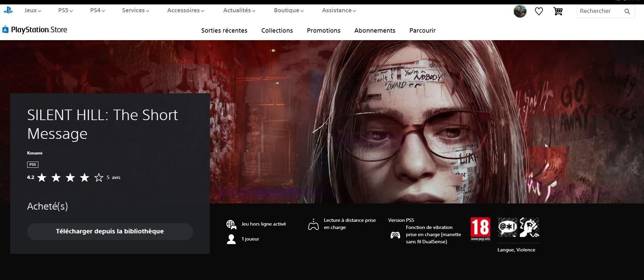Click the first rating star
Viewport: 644px width, 280px height.
tap(42, 177)
